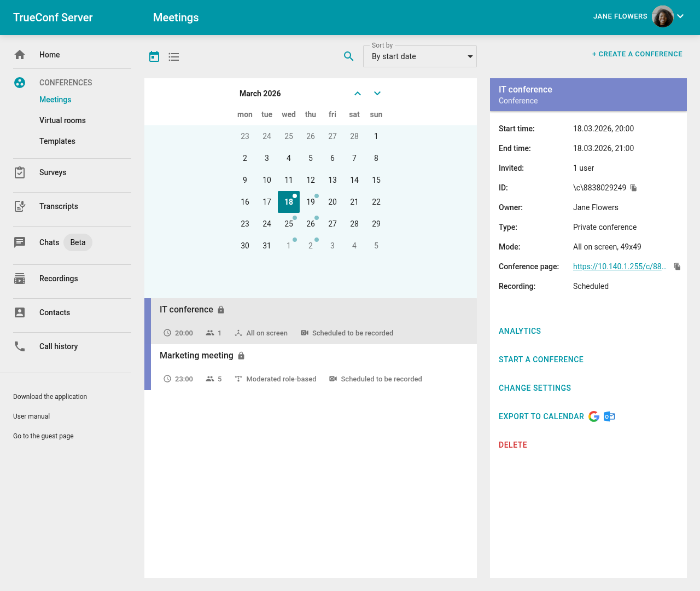Click All on screen layout icon
Viewport: 700px width, 591px height.
point(238,333)
